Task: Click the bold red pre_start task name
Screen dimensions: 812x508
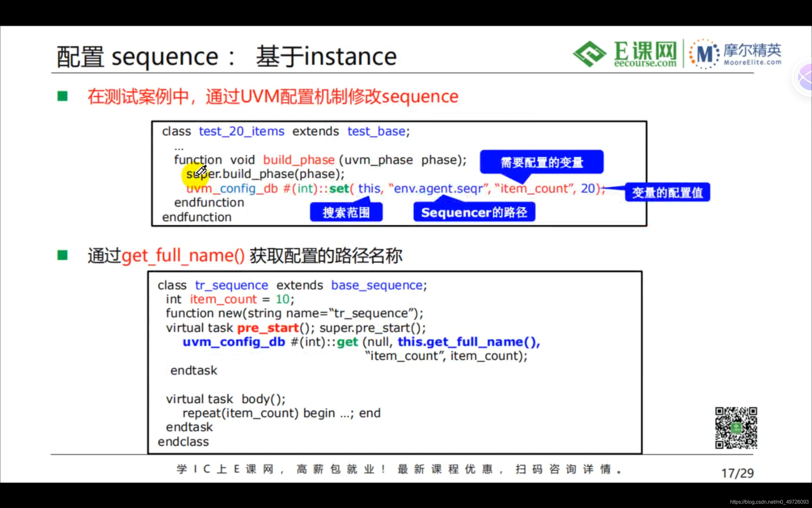Action: pyautogui.click(x=268, y=328)
